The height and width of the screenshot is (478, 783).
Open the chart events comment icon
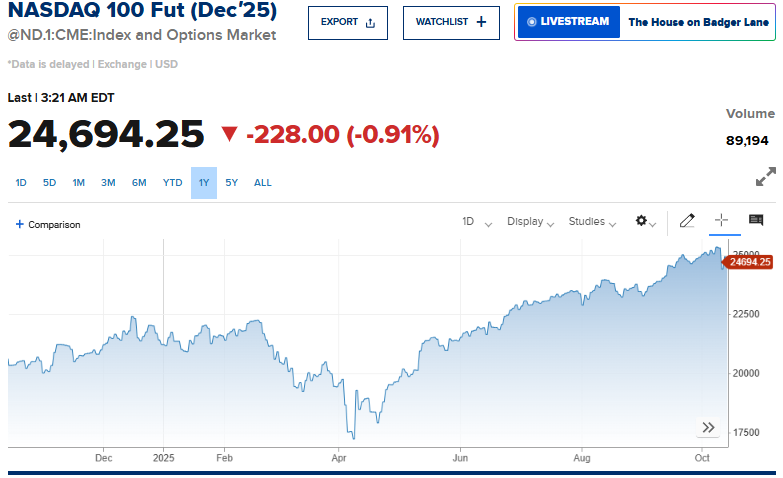tap(756, 221)
